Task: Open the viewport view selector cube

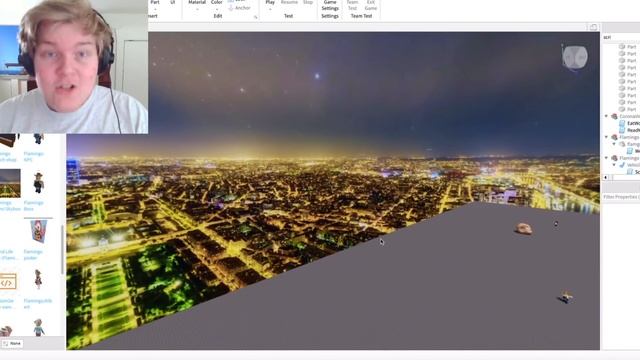Action: pyautogui.click(x=575, y=58)
